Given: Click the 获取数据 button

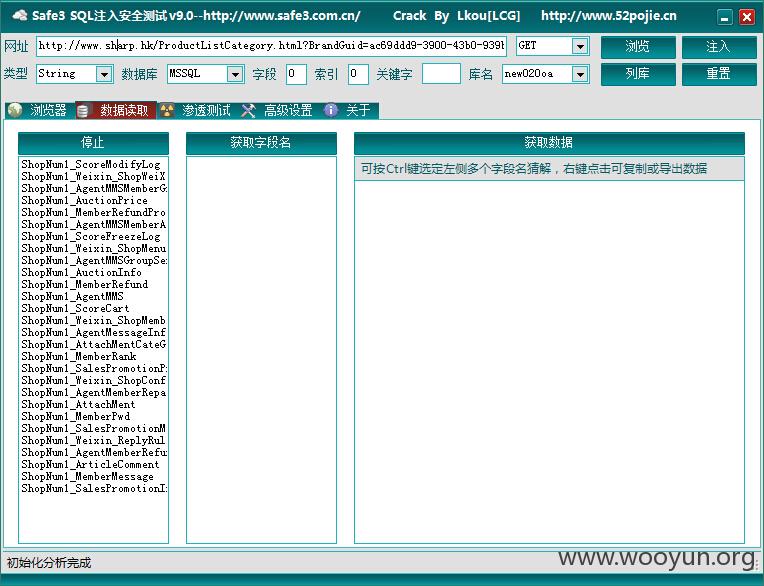Looking at the screenshot, I should pyautogui.click(x=549, y=143).
